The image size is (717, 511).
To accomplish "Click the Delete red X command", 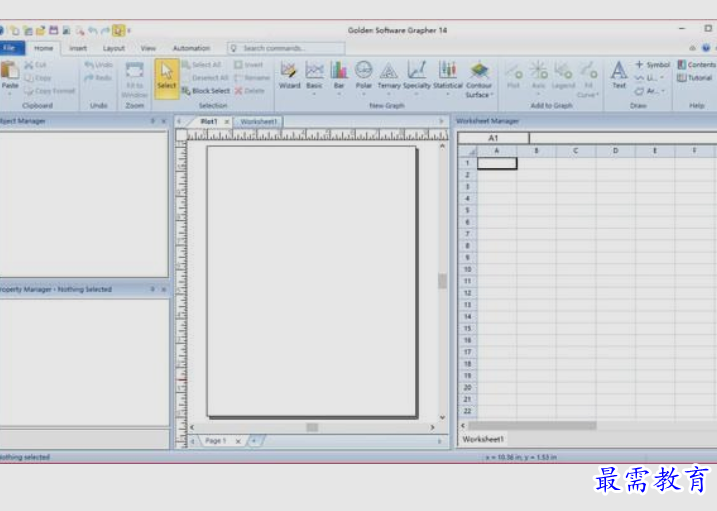I will pyautogui.click(x=250, y=90).
